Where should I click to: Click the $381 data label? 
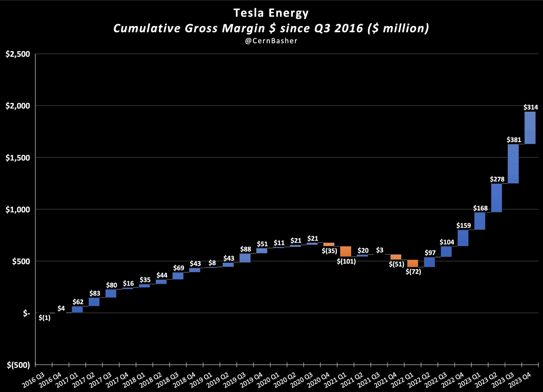pyautogui.click(x=514, y=140)
